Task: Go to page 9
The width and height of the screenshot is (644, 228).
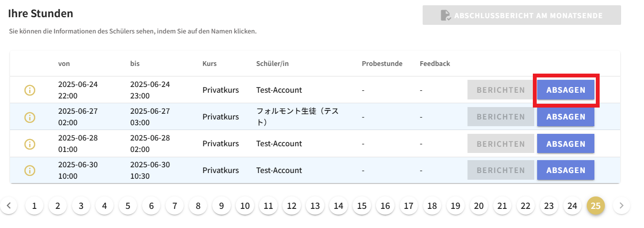Action: [x=221, y=206]
